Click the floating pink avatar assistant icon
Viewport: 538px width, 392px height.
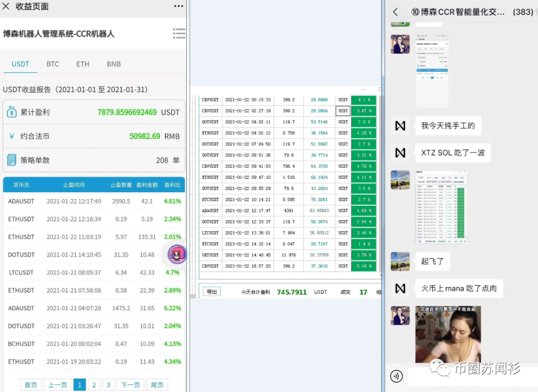[176, 255]
